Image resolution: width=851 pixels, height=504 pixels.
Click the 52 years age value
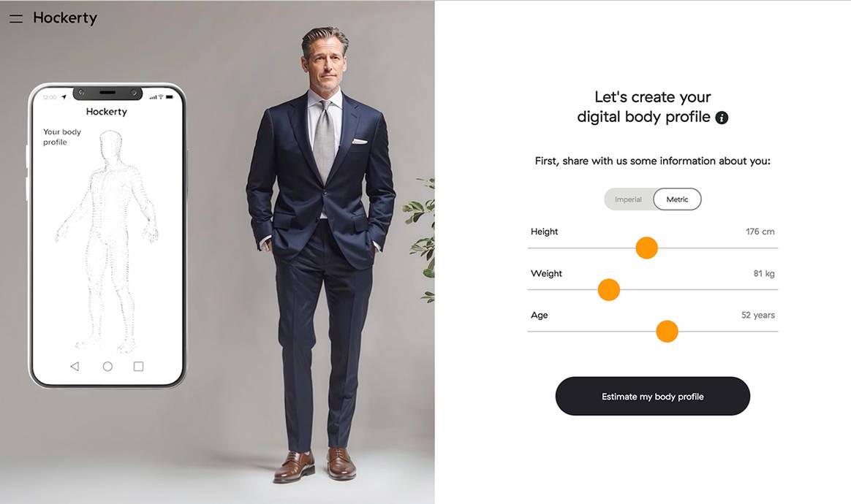coord(757,316)
